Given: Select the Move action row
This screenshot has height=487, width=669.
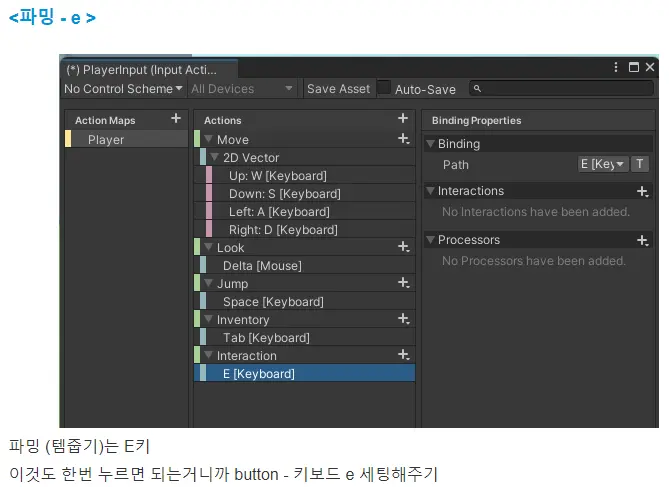Looking at the screenshot, I should [x=305, y=139].
